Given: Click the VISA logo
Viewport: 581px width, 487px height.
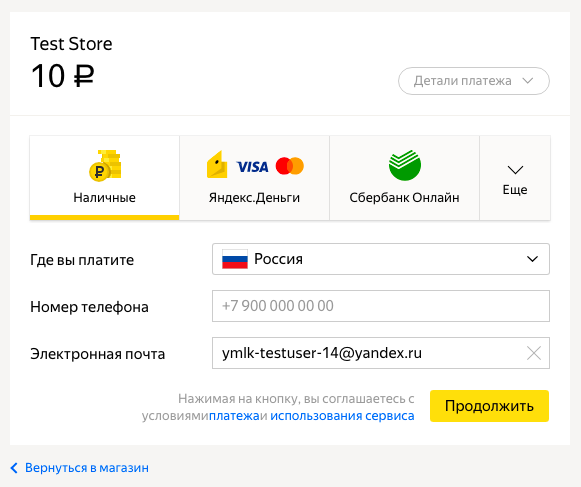Looking at the screenshot, I should pyautogui.click(x=252, y=167).
